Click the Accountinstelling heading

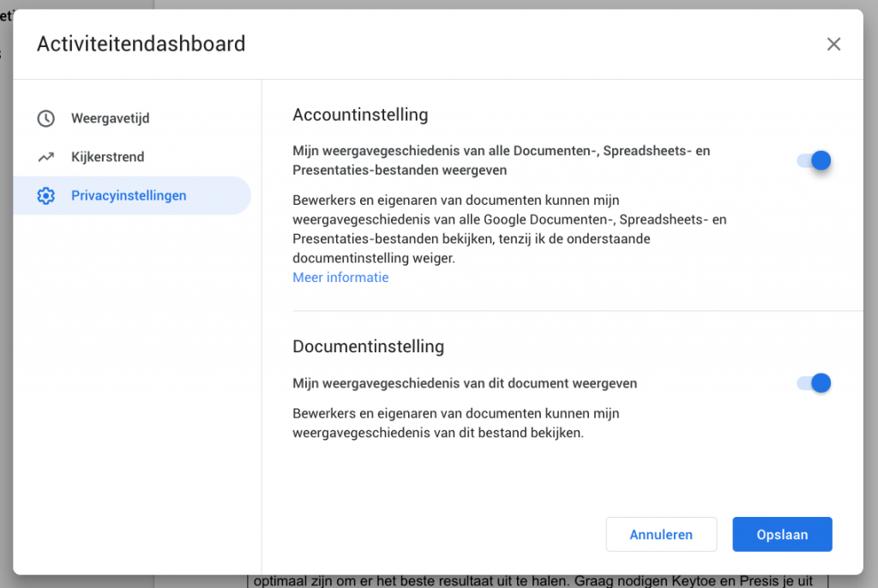[360, 115]
